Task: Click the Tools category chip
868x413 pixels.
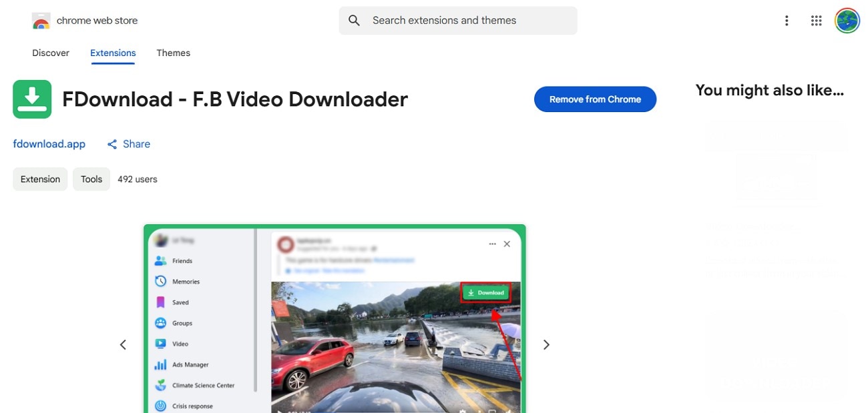Action: (91, 179)
